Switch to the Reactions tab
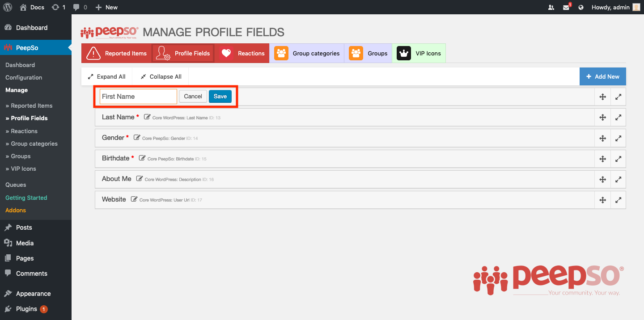The width and height of the screenshot is (644, 320). click(x=242, y=53)
